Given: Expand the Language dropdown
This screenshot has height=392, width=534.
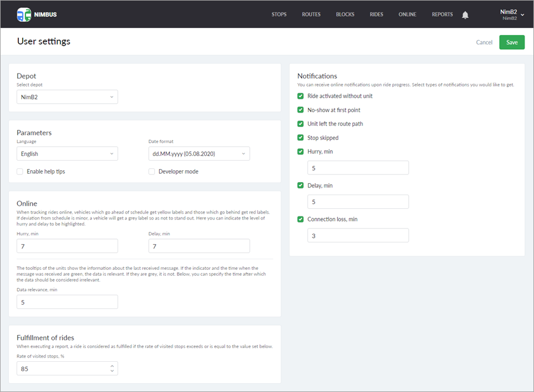Looking at the screenshot, I should 67,154.
